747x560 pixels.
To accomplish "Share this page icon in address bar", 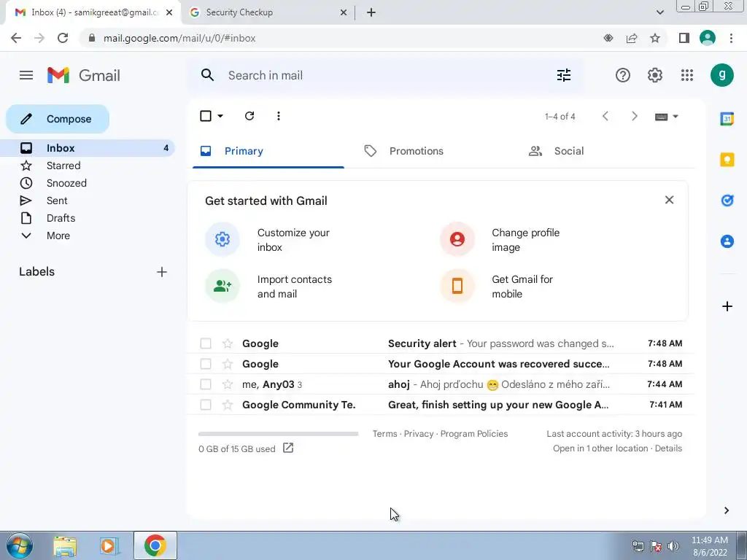I will pyautogui.click(x=632, y=38).
